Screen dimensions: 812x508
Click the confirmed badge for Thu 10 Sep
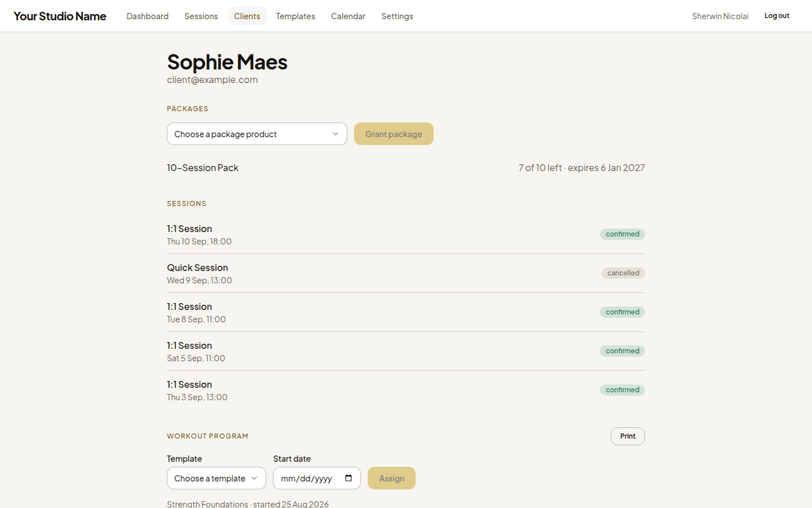pyautogui.click(x=622, y=235)
